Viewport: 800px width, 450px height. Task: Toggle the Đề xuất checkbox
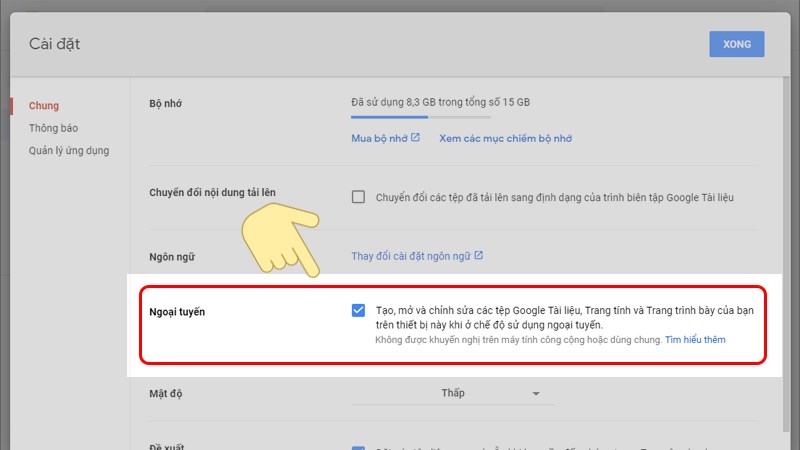(358, 447)
